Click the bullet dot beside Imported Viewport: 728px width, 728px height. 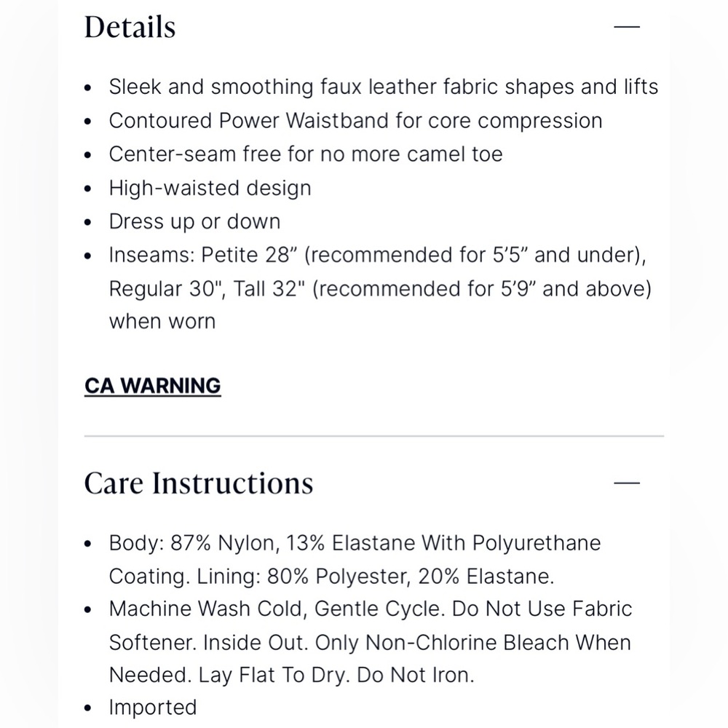pyautogui.click(x=88, y=708)
